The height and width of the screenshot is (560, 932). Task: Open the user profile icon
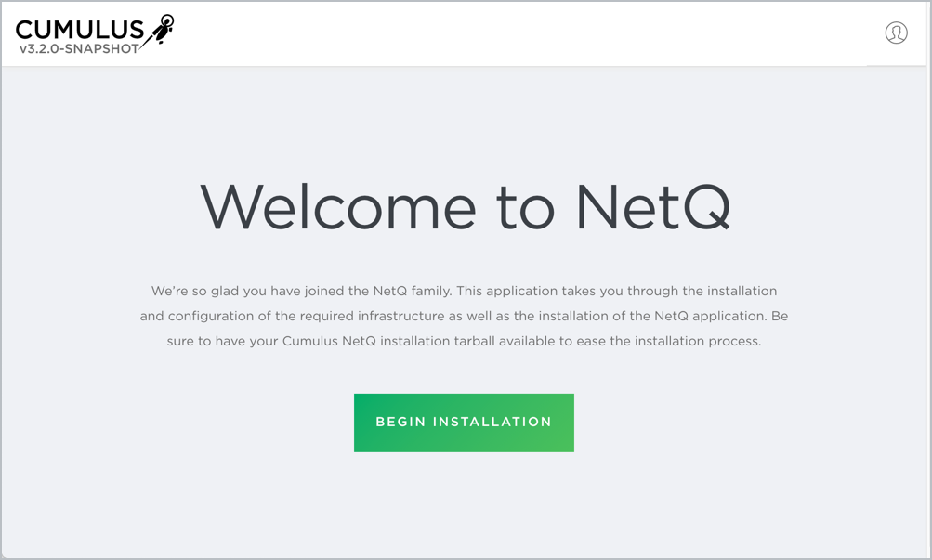pos(896,33)
